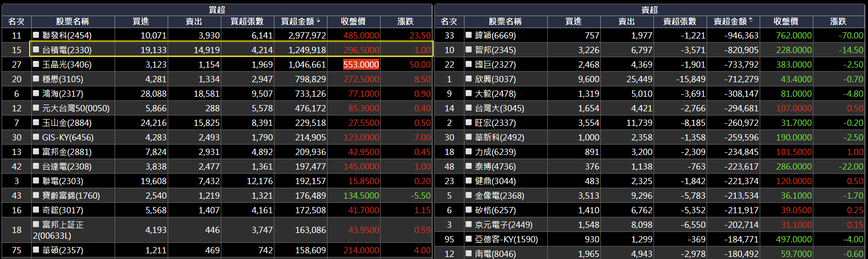Select the checkbox for 富邦金(2881)
The width and height of the screenshot is (868, 259).
coord(36,151)
